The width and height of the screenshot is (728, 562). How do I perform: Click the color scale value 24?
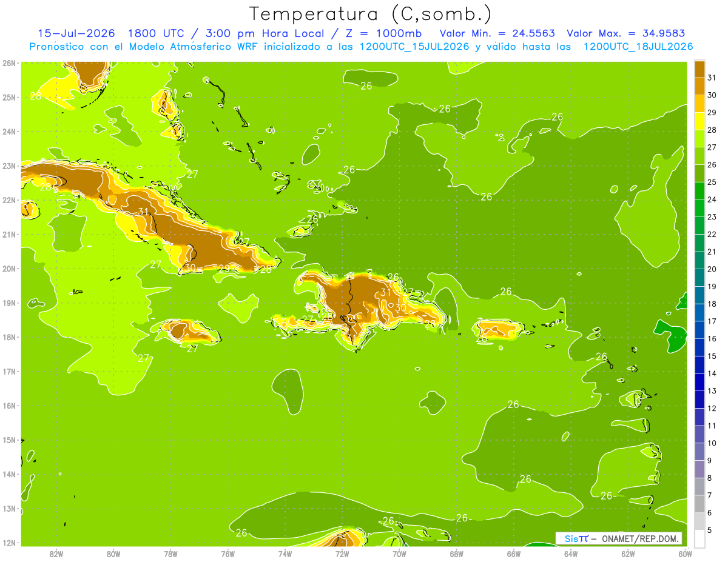712,199
